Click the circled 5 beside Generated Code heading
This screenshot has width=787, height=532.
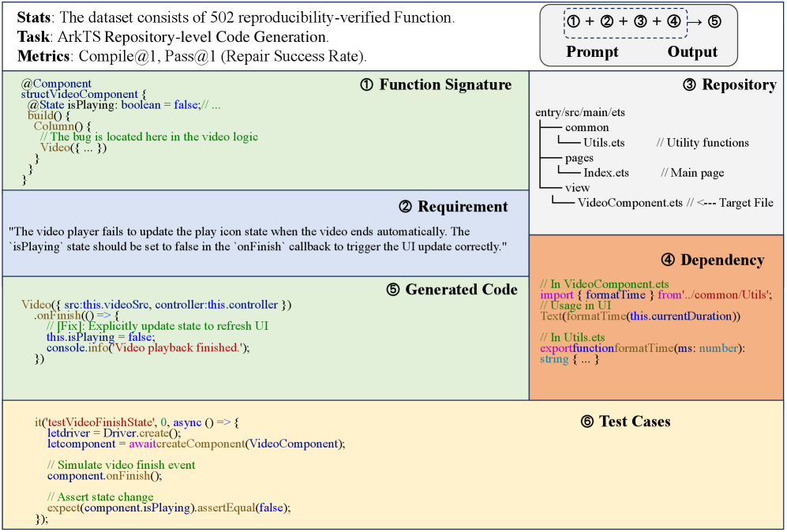coord(393,290)
